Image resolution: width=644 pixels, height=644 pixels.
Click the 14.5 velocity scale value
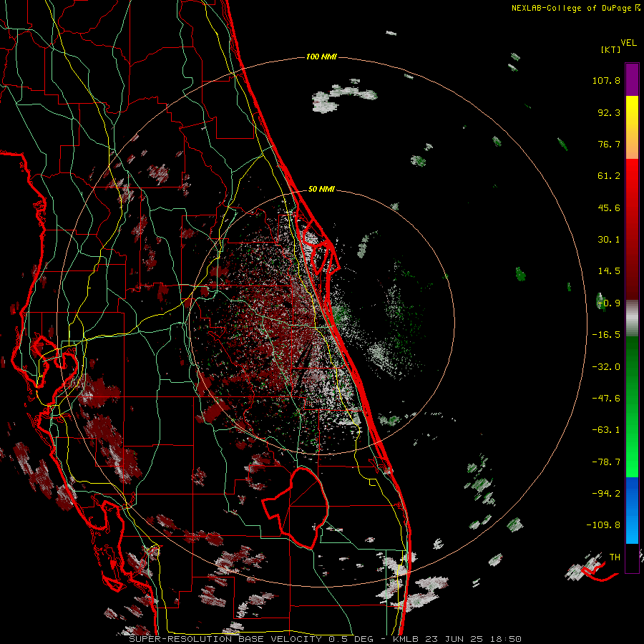pyautogui.click(x=609, y=271)
